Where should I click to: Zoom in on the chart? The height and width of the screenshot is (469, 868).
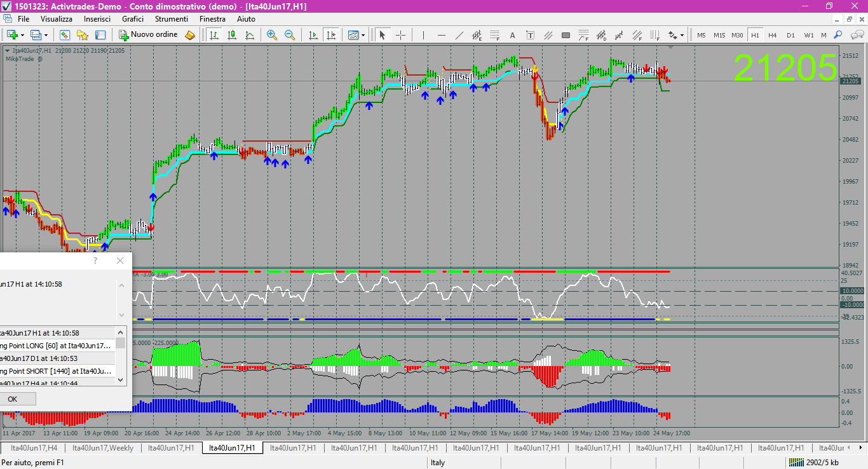272,35
